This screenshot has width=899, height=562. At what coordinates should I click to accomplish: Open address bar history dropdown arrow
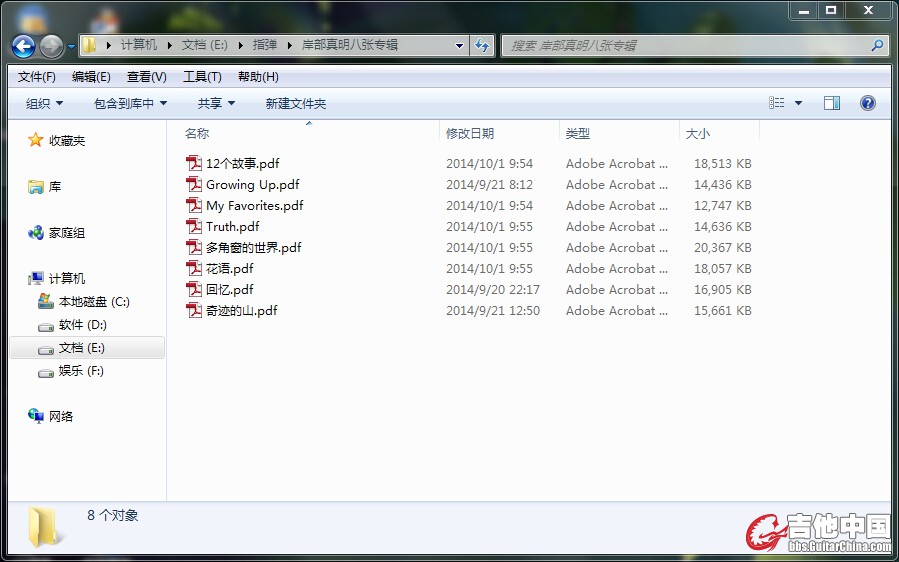coord(459,45)
